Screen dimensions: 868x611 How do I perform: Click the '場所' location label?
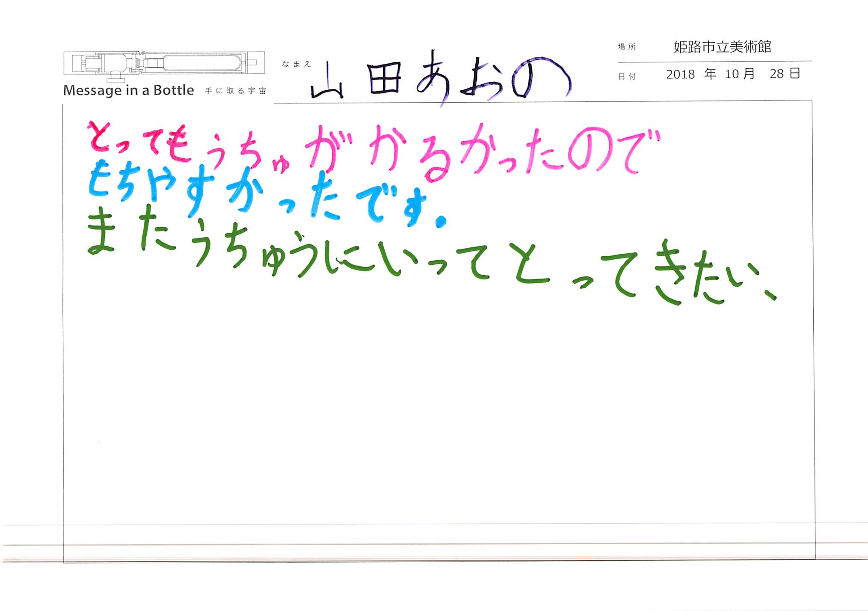pos(627,47)
